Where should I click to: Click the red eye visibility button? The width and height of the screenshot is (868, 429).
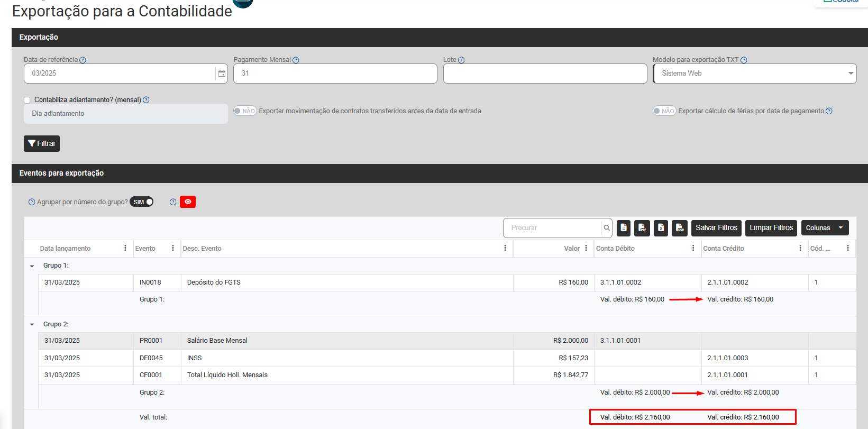[x=188, y=202]
